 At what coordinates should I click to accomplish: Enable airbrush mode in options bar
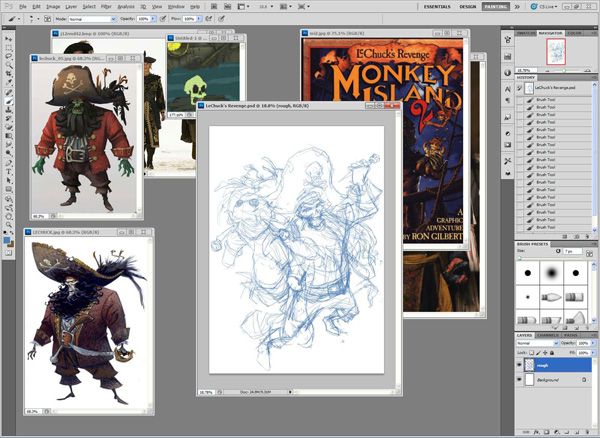[x=209, y=18]
